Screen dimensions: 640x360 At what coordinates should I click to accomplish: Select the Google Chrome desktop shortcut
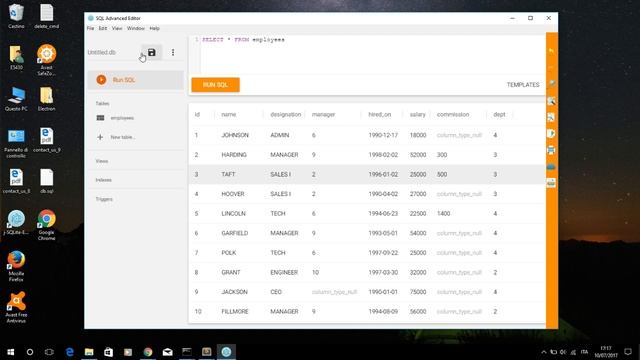point(47,225)
